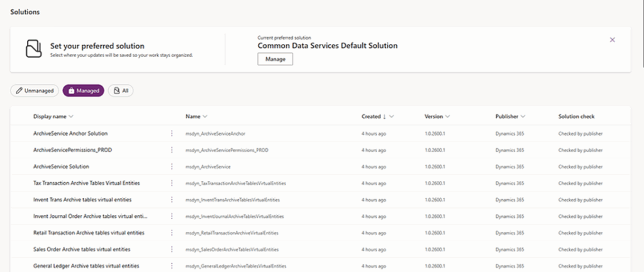Open ellipsis menu for Retail Transaction Archive
Image resolution: width=644 pixels, height=272 pixels.
[171, 232]
